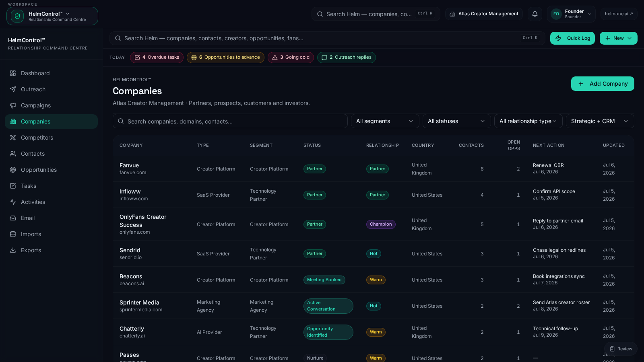Open the Fanvue company row
The height and width of the screenshot is (362, 644).
(373, 169)
